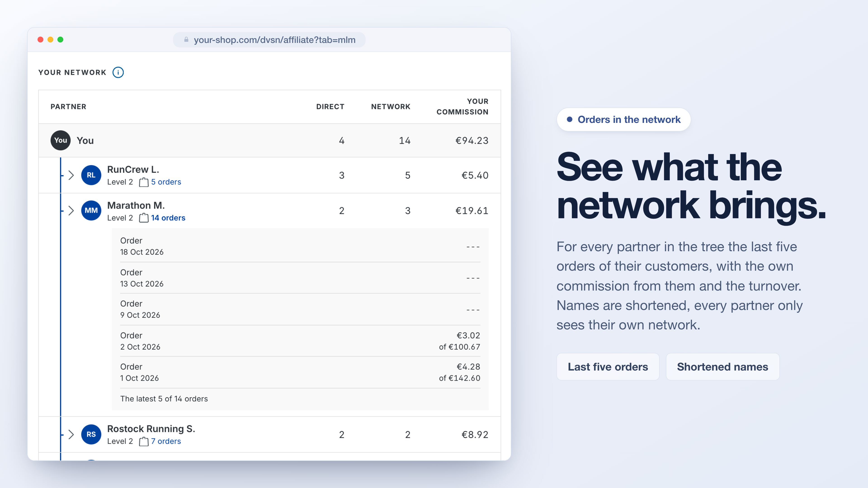Click the green window maximize dot
The image size is (868, 488).
click(x=60, y=40)
